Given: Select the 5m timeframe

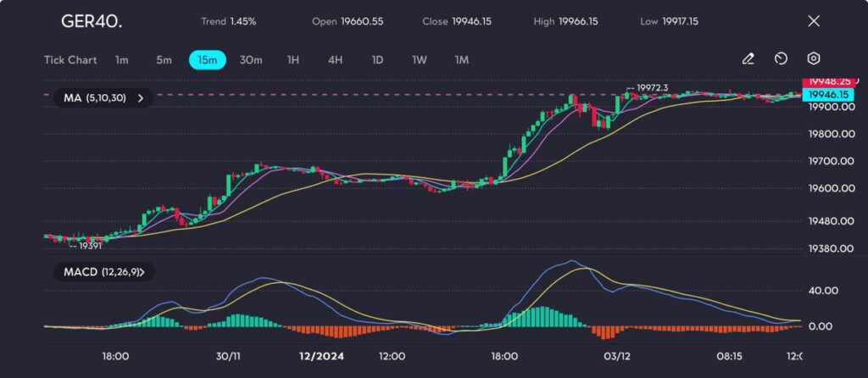Looking at the screenshot, I should 164,60.
